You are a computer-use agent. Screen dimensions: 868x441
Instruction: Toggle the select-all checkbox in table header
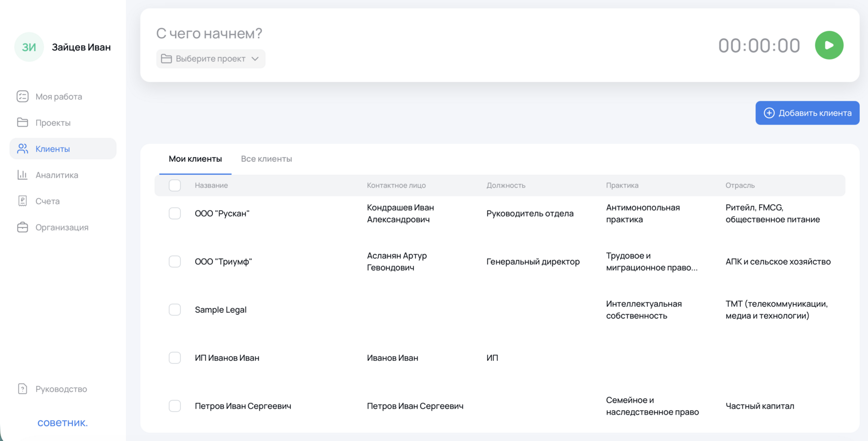pos(175,186)
